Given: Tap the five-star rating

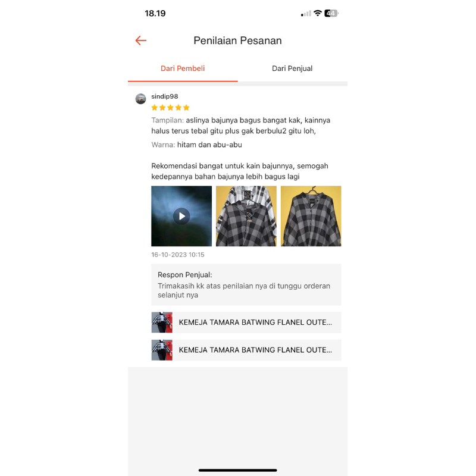Looking at the screenshot, I should point(170,108).
